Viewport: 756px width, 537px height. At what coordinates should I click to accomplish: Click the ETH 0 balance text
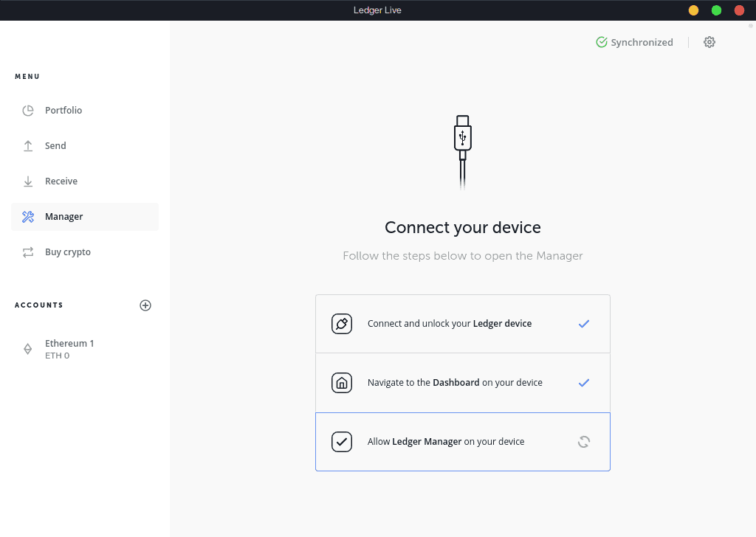click(x=58, y=356)
